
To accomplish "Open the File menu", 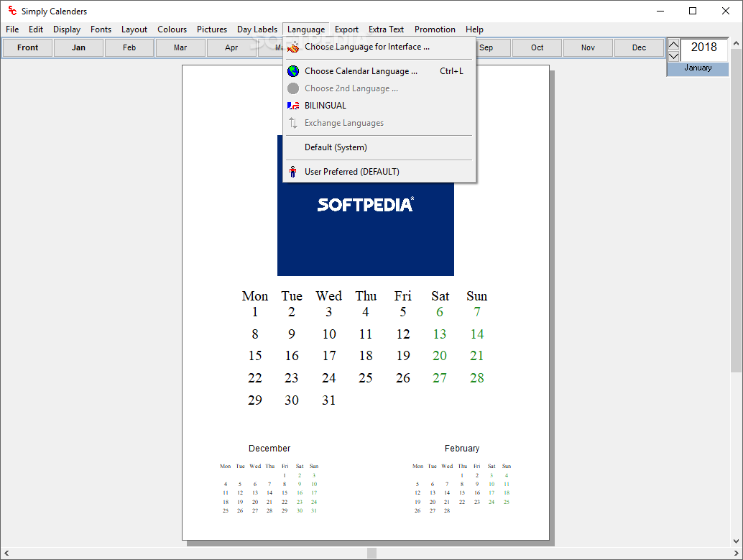I will pyautogui.click(x=12, y=29).
